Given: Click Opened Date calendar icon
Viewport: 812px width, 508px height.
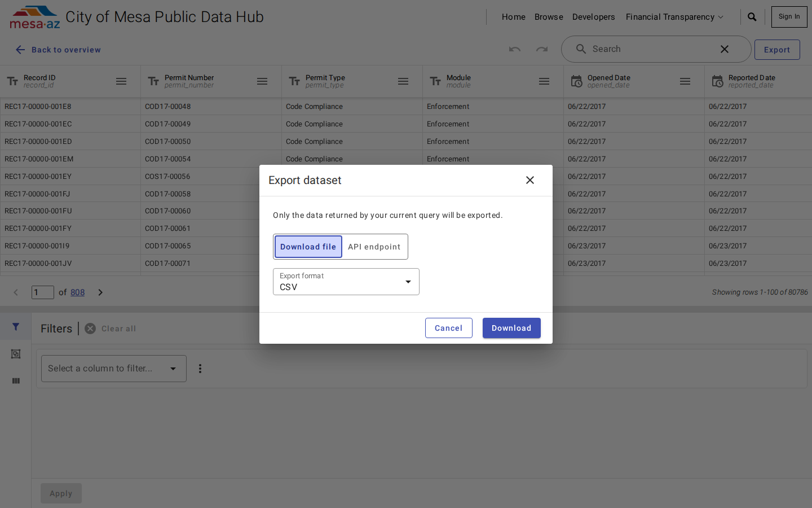Looking at the screenshot, I should (x=576, y=81).
